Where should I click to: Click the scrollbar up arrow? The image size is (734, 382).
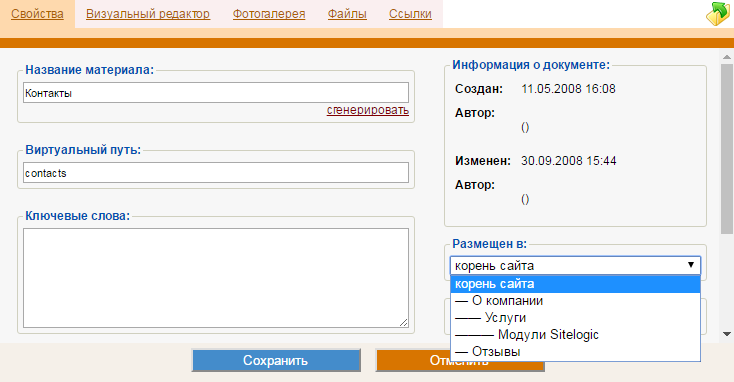pyautogui.click(x=727, y=57)
